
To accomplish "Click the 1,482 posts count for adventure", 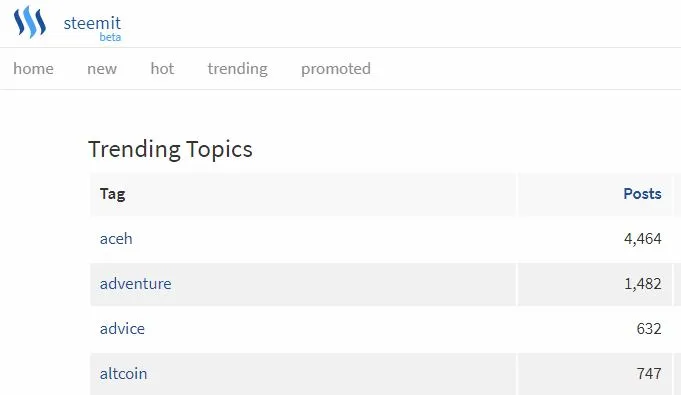I will coord(642,284).
